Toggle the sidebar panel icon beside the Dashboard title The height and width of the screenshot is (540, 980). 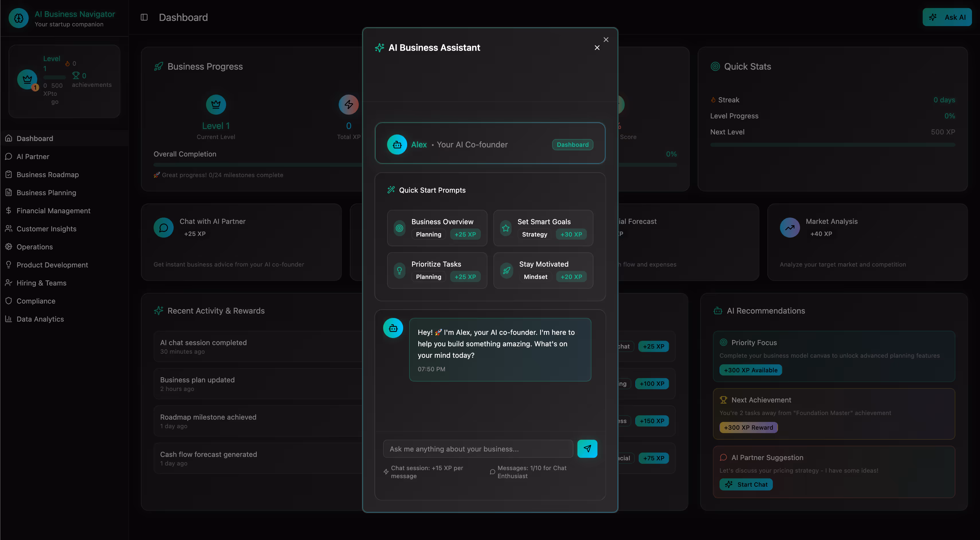point(144,17)
